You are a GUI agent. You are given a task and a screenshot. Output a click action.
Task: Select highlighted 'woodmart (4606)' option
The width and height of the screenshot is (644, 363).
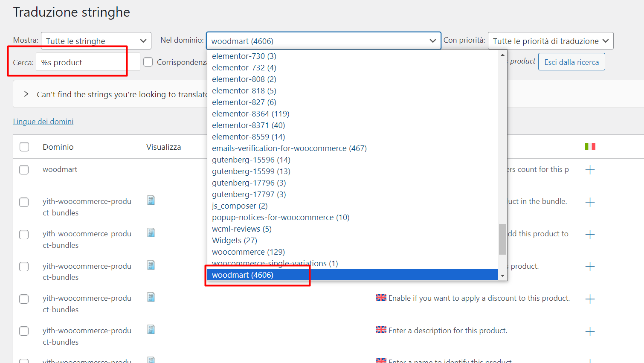pos(353,275)
